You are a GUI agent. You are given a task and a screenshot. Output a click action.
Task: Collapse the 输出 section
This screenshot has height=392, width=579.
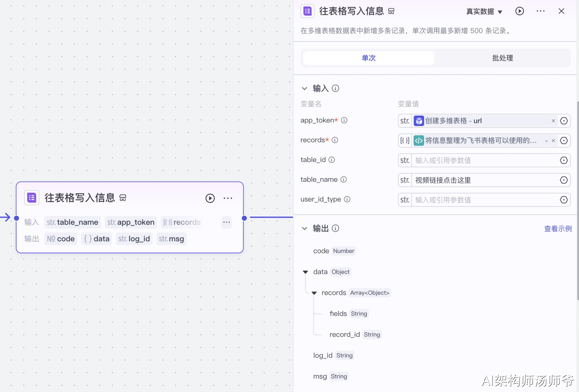pos(305,228)
